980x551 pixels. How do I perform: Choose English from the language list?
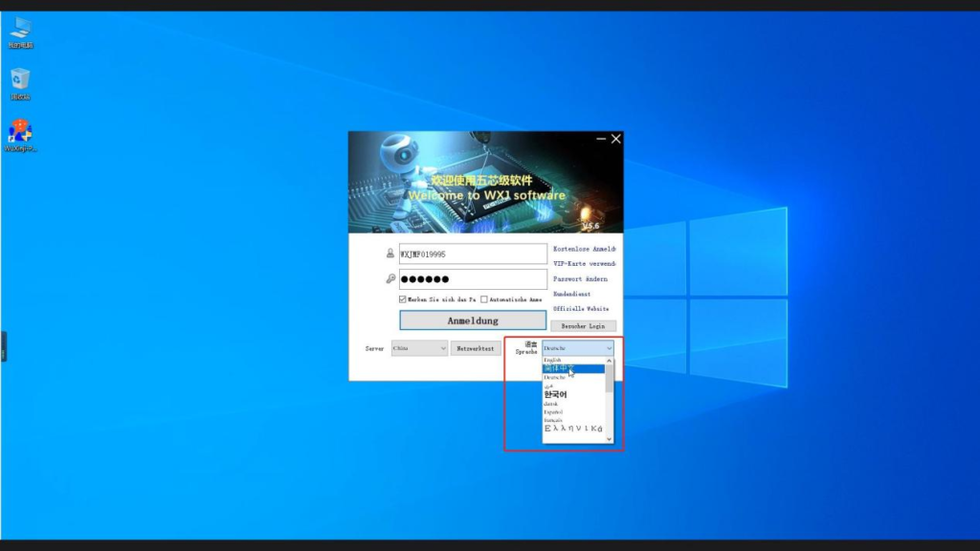pyautogui.click(x=573, y=361)
